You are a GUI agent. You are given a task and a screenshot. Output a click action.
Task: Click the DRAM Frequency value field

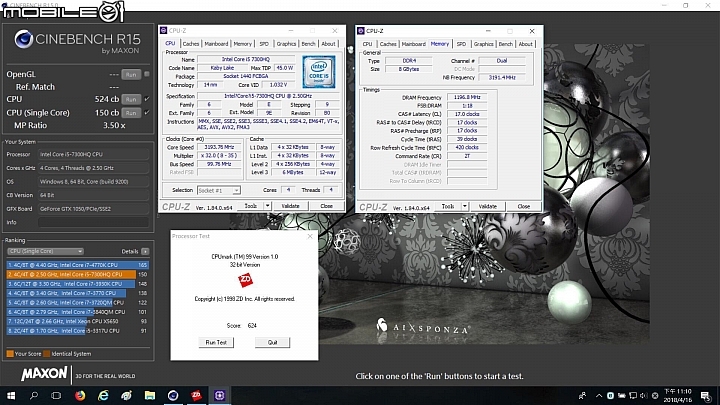[x=467, y=97]
